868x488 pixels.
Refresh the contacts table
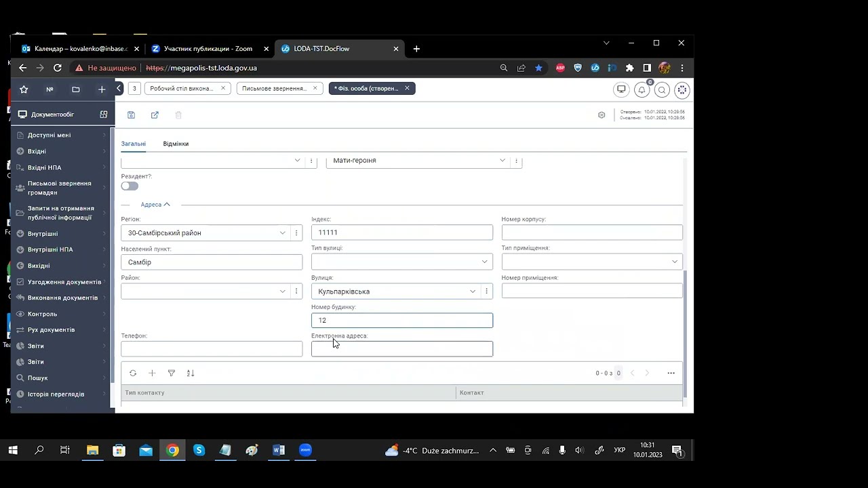pos(133,373)
